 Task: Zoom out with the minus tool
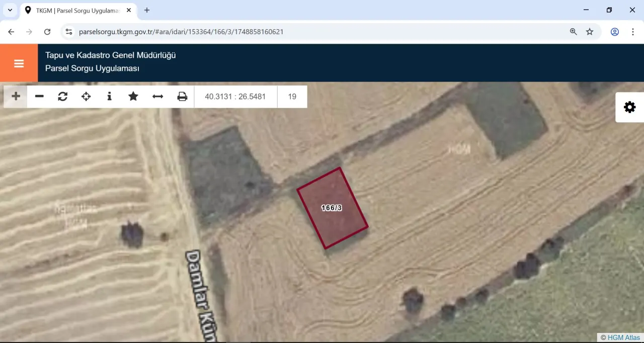click(39, 97)
